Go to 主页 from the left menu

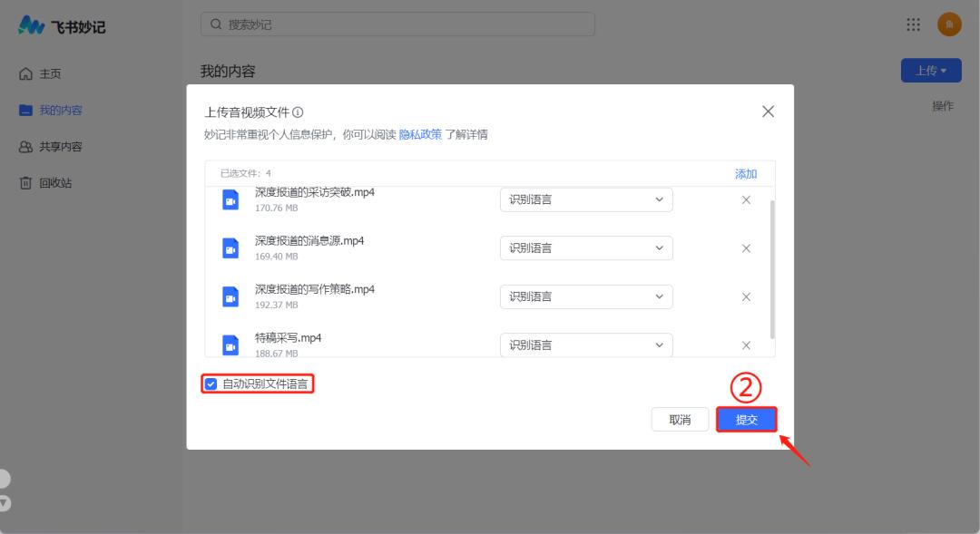tap(45, 74)
